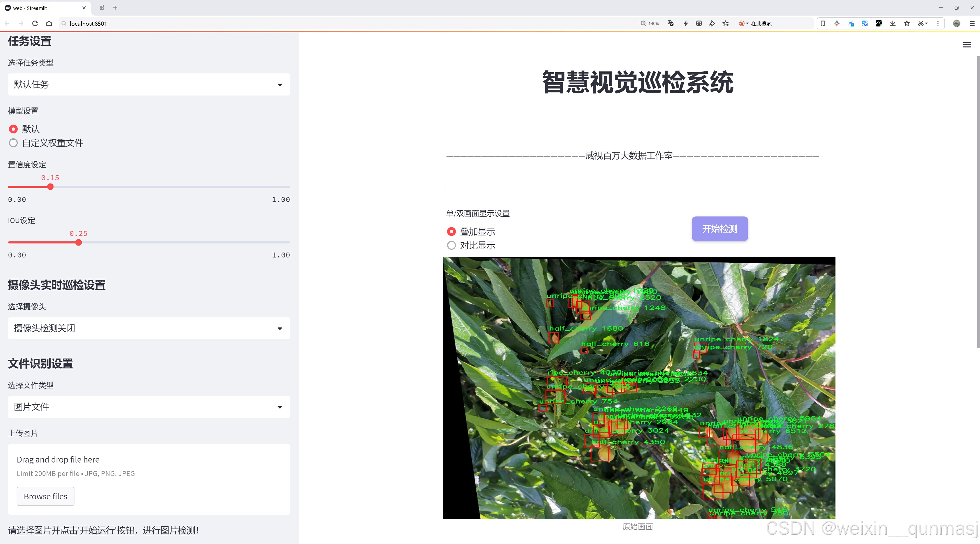Click the IOU设定 slider handle
Screen dimensions: 980x544
(78, 243)
